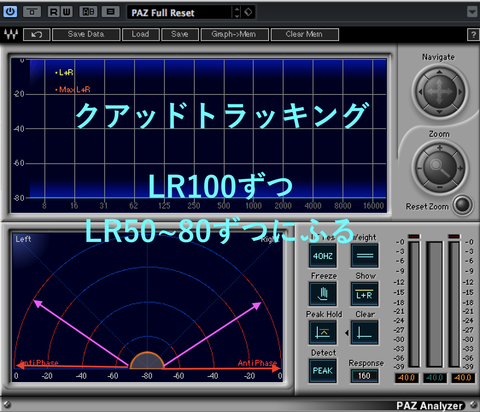The image size is (480, 412).
Task: Click the 1000 Hz frequency axis label
Action: 253,206
